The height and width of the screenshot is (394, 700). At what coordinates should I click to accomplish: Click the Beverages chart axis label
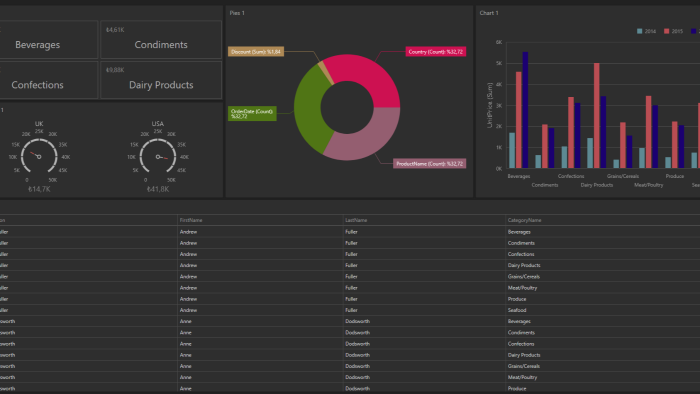coord(519,176)
